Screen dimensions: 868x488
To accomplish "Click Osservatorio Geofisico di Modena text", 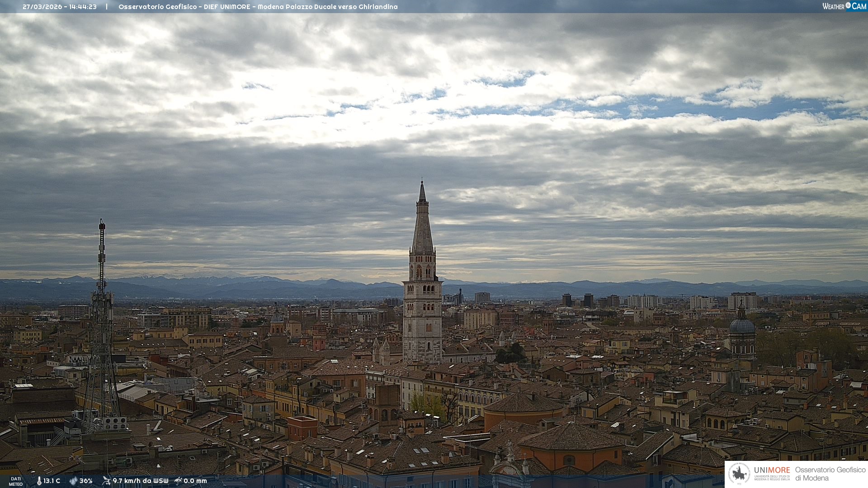I will pyautogui.click(x=830, y=474).
